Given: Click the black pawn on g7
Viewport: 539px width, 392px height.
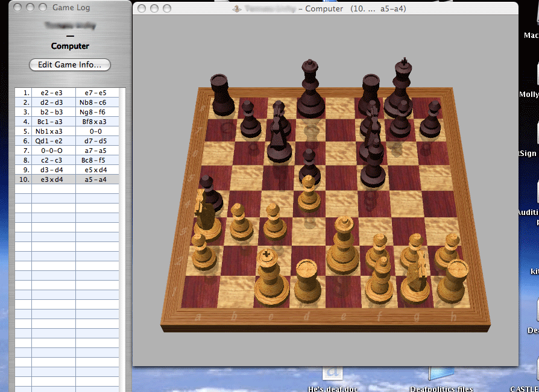Looking at the screenshot, I should pyautogui.click(x=400, y=120).
